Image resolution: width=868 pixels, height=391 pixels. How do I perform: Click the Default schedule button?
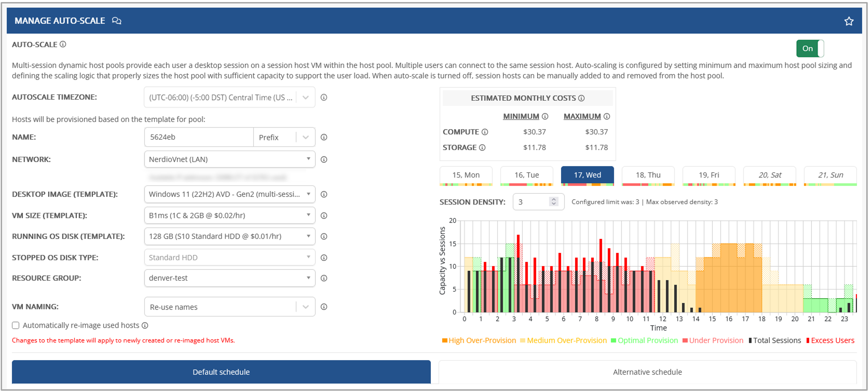221,372
